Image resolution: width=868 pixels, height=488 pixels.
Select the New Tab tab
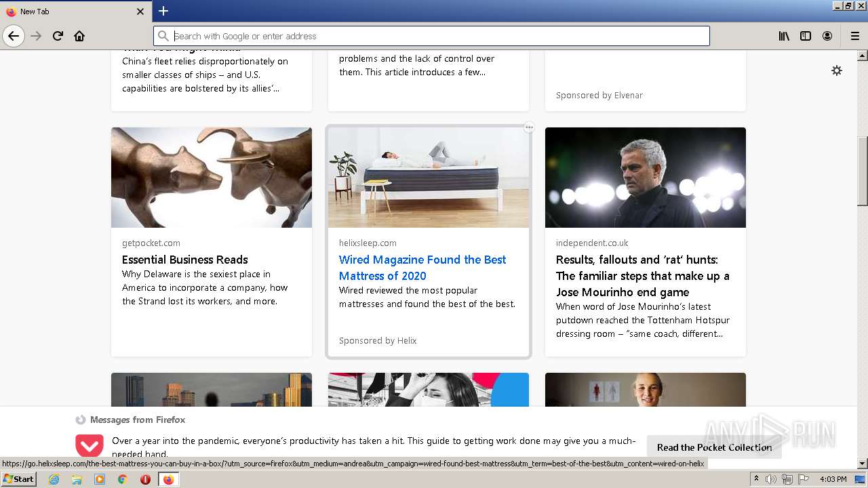click(75, 12)
